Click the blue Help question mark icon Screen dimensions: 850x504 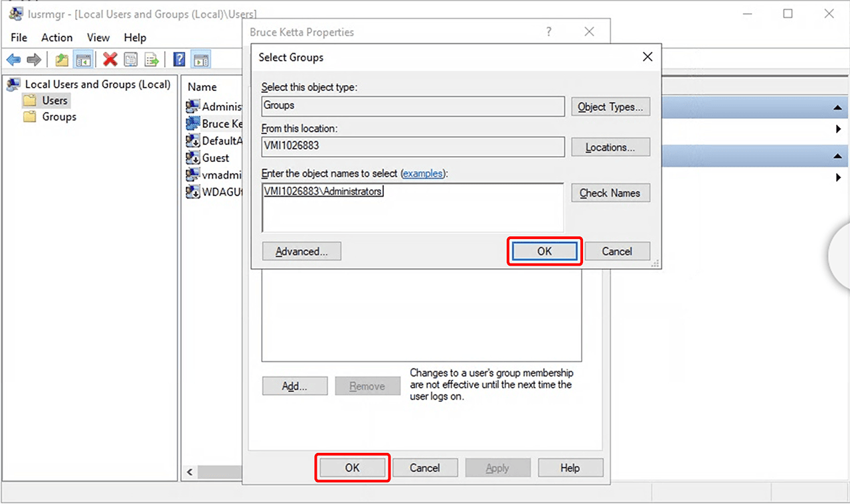point(179,60)
